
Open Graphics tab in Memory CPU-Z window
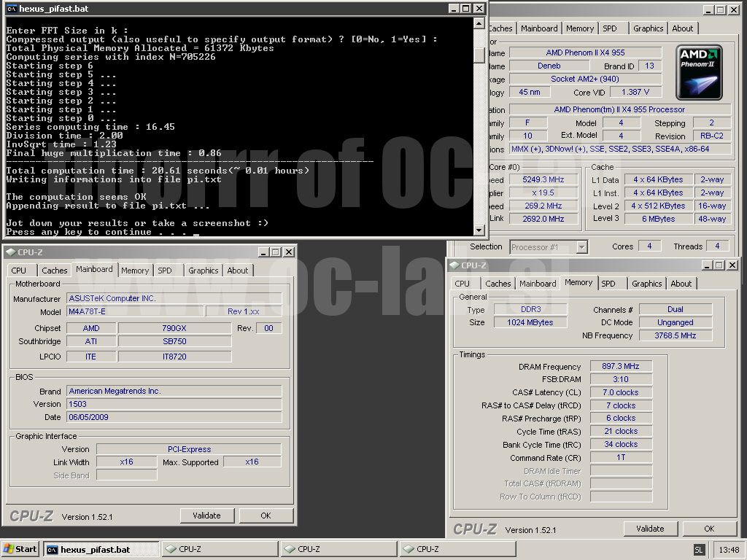click(x=647, y=284)
